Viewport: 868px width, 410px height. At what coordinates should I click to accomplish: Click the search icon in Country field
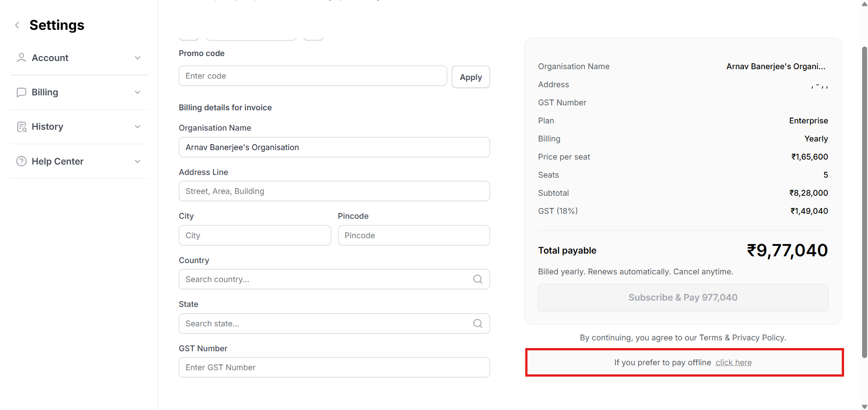(477, 279)
